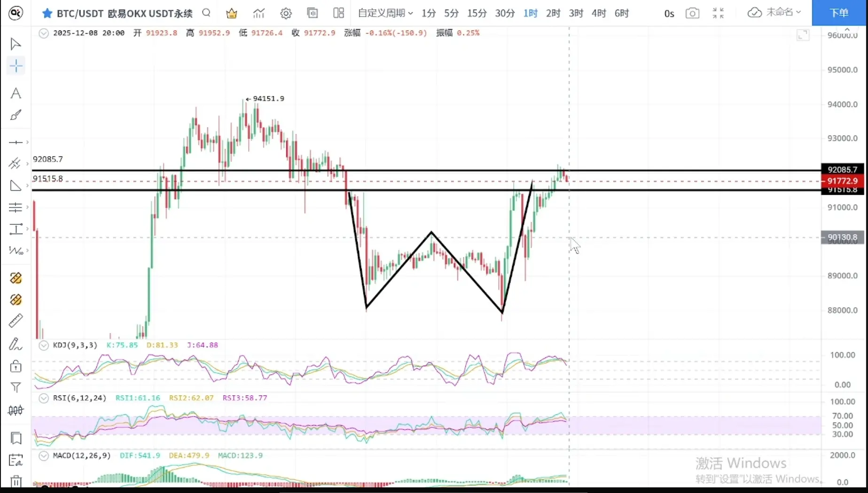Open the 自定义周期 dropdown
This screenshot has width=868, height=493.
click(x=385, y=13)
